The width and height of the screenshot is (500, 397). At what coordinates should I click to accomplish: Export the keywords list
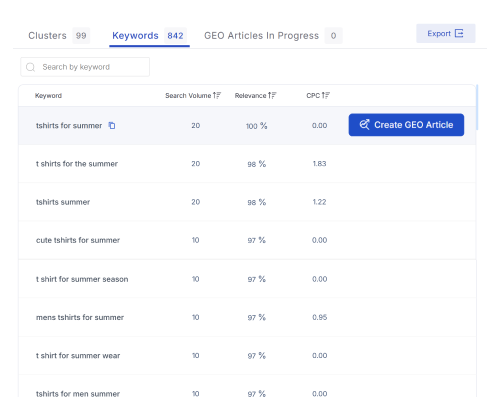point(446,33)
